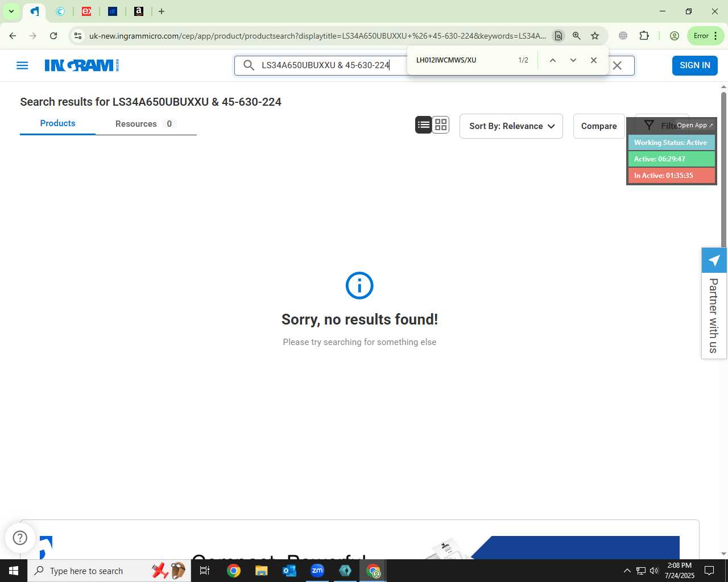
Task: Open the tab search dropdown arrow
Action: click(11, 11)
